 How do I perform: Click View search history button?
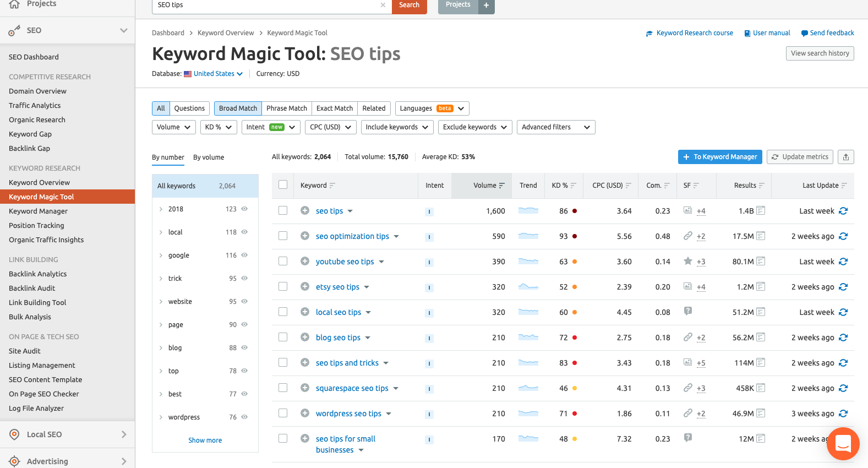(820, 53)
